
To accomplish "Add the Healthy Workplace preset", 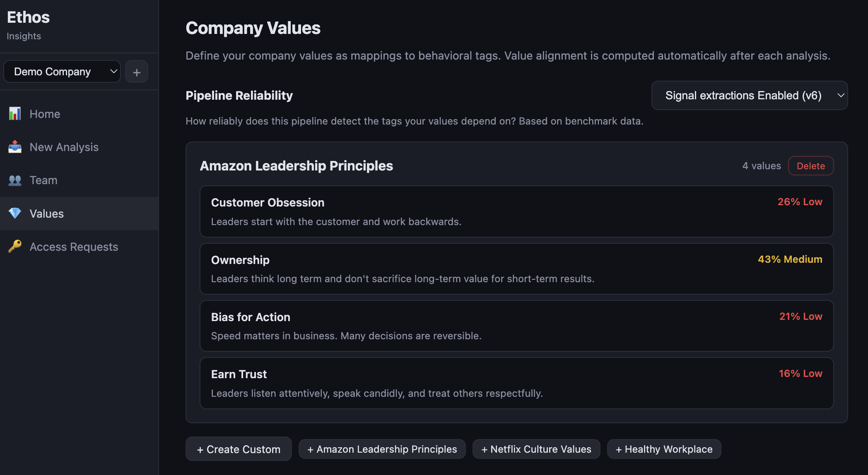I will click(x=664, y=449).
